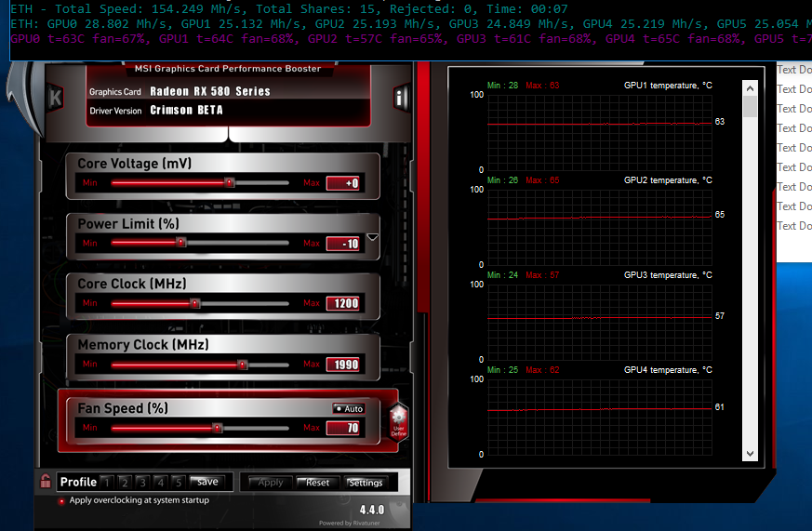
Task: Click the Reset button
Action: pyautogui.click(x=317, y=483)
